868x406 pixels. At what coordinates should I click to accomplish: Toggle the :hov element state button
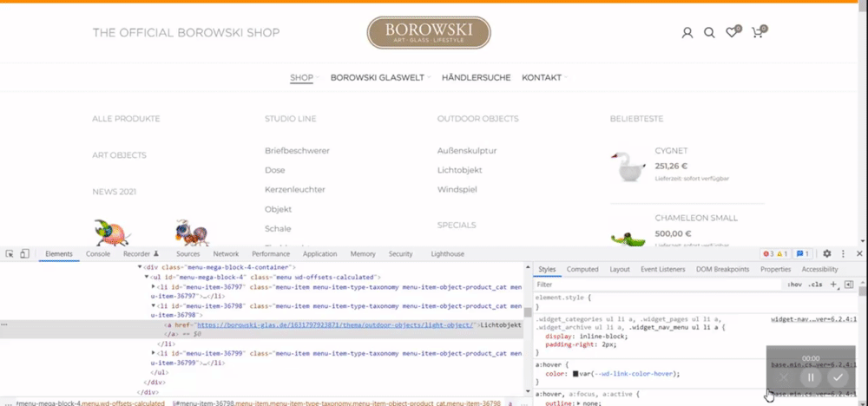pos(794,285)
